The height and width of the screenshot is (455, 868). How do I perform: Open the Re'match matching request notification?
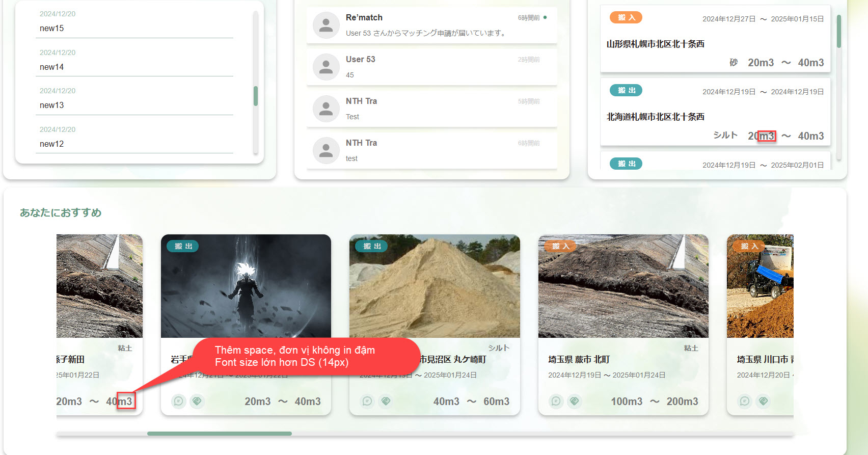[431, 25]
